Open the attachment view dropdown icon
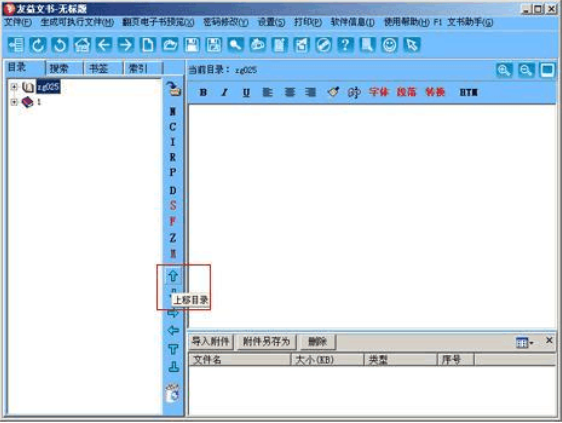Viewport: 562px width, 423px height. pos(524,343)
